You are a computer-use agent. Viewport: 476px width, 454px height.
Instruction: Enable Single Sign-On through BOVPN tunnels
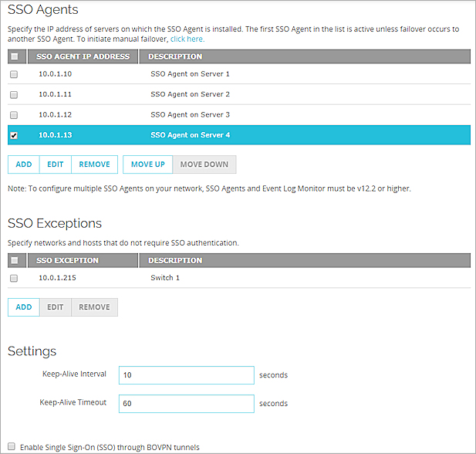pos(11,447)
